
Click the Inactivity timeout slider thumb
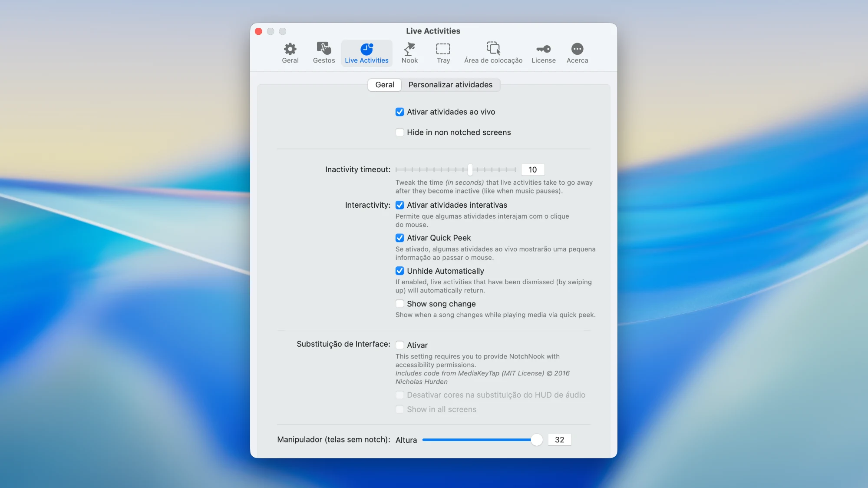click(x=470, y=169)
